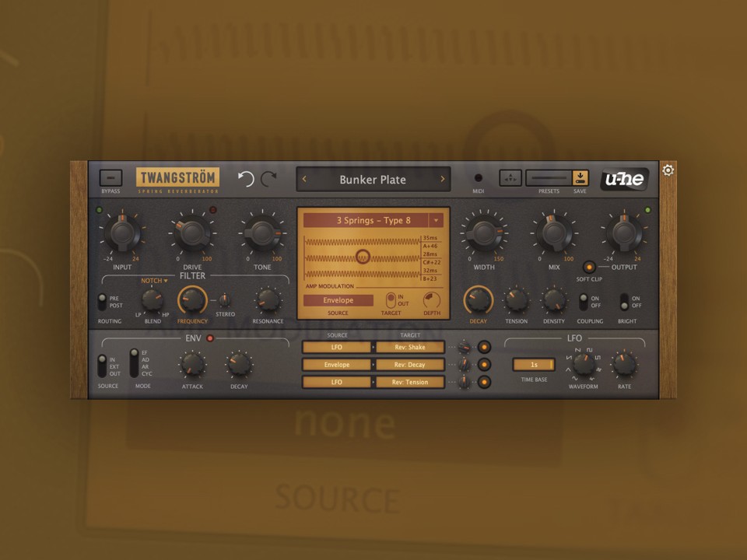This screenshot has height=560, width=747.
Task: Click the Output knob
Action: (624, 233)
